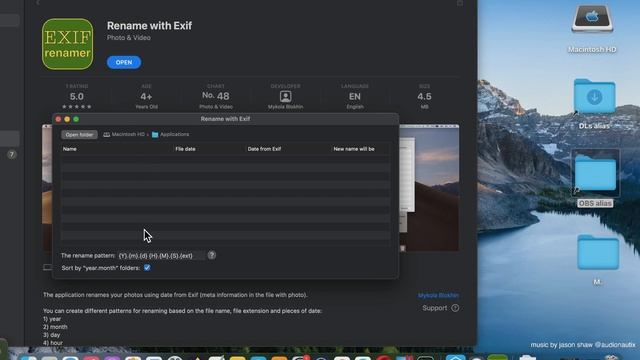
Task: Maximize the Rename with Exif window
Action: (76, 119)
